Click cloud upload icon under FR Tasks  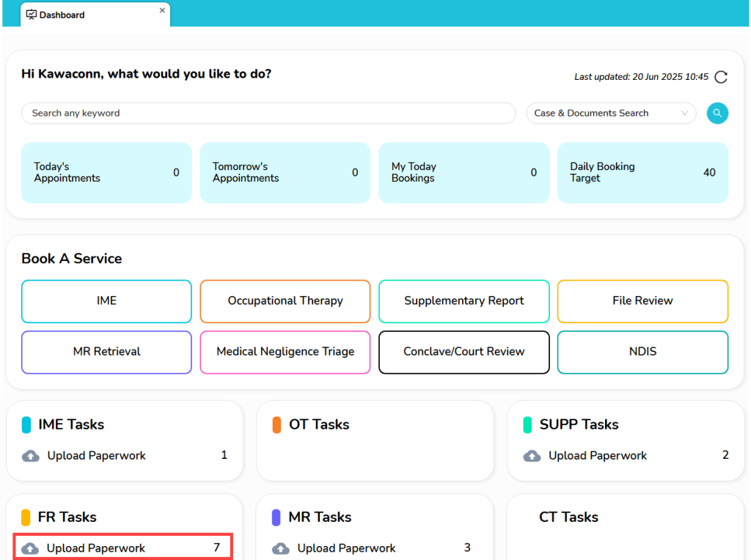point(30,548)
